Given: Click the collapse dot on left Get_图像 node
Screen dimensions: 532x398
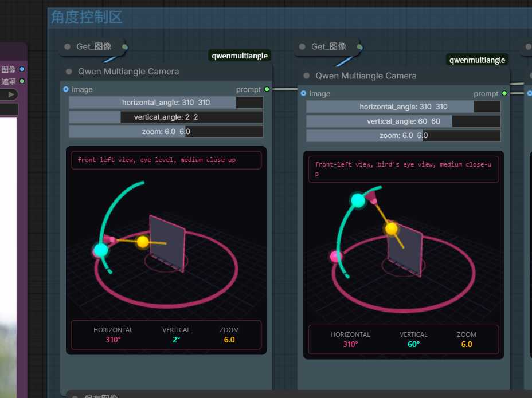Looking at the screenshot, I should coord(68,46).
